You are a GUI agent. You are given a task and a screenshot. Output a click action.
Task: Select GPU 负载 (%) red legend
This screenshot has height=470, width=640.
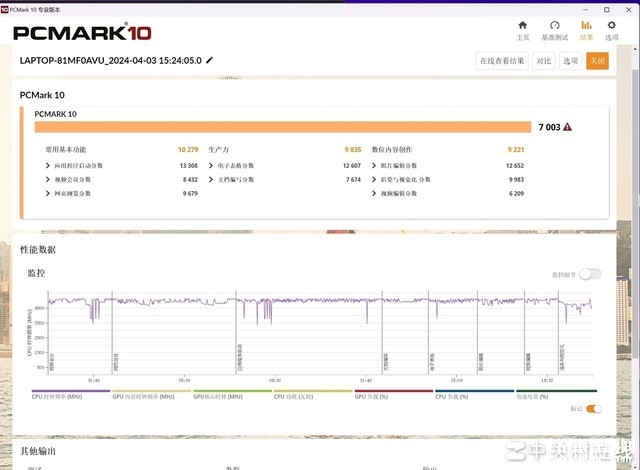[x=394, y=394]
